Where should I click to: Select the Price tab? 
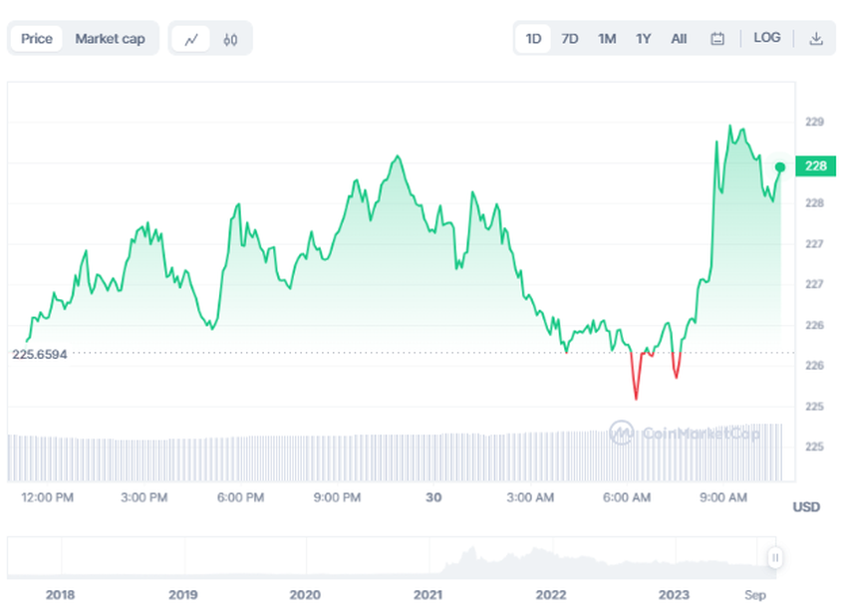click(37, 39)
